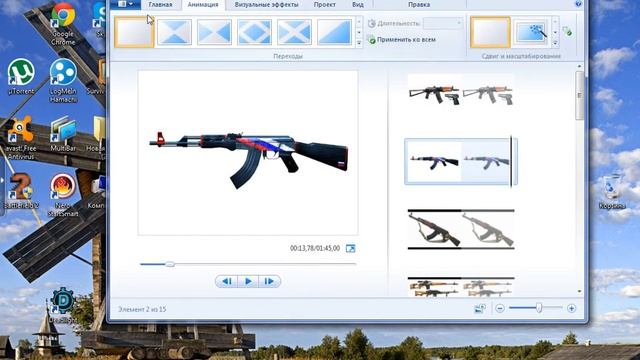The image size is (640, 360).
Task: Launch LogMeIn Hamachi from the desktop
Action: [63, 81]
